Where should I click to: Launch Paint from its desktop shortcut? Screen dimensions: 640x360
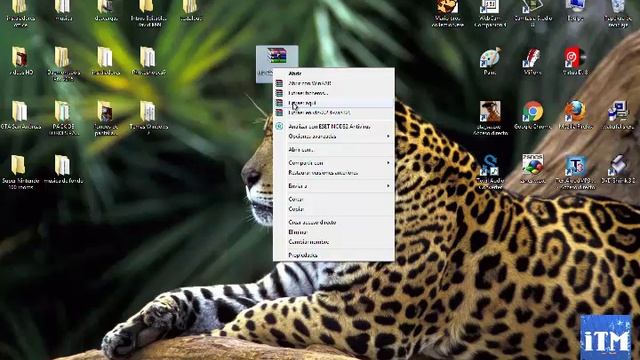click(489, 58)
